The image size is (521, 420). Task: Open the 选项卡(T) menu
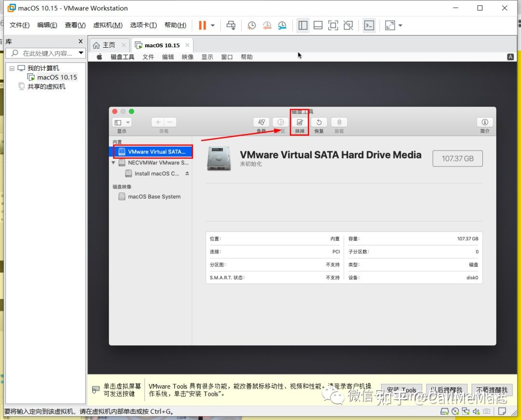[x=143, y=25]
